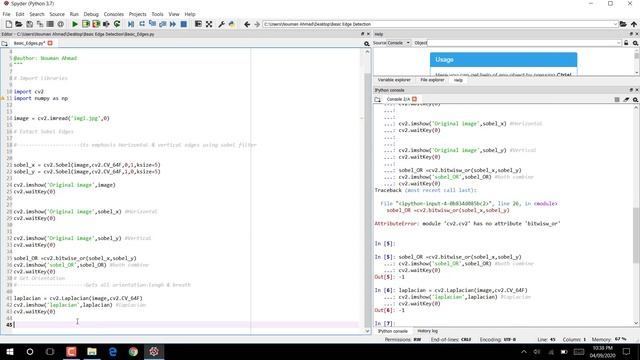Step over the current line in debugger
This screenshot has width=640, height=360.
(142, 24)
